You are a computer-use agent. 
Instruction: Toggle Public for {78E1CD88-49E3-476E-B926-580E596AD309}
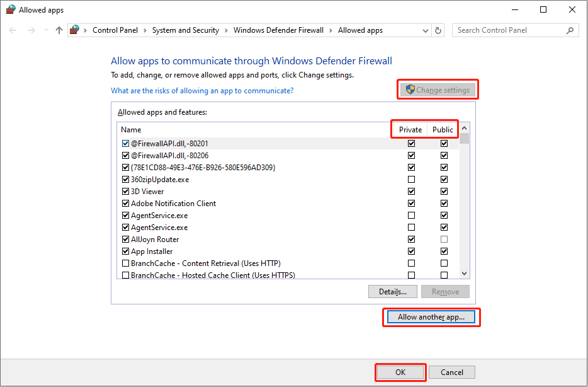[x=444, y=168]
